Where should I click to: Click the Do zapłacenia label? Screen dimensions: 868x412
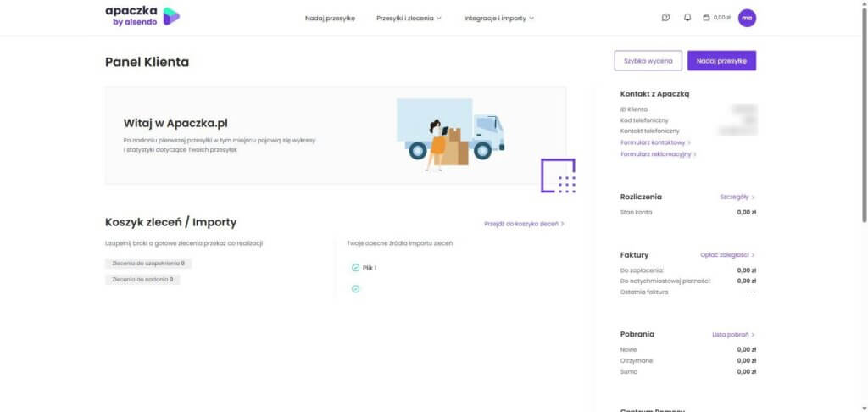[642, 270]
